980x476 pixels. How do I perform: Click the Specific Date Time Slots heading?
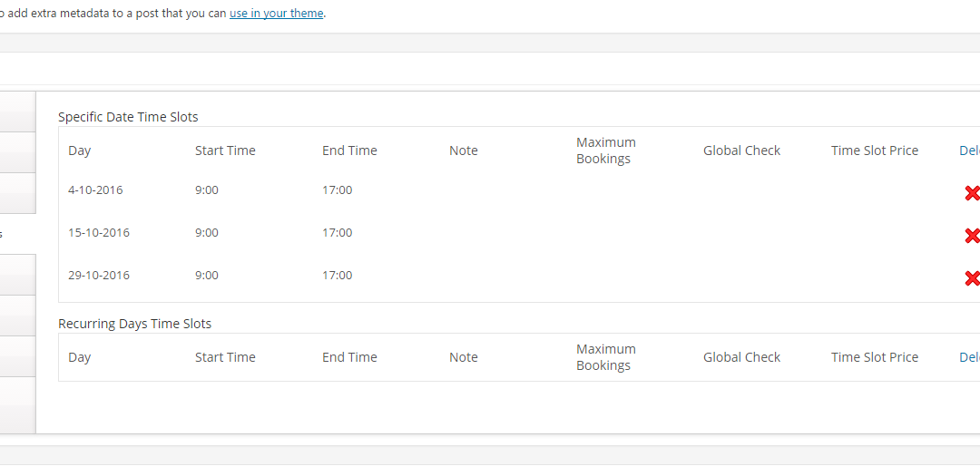tap(128, 117)
